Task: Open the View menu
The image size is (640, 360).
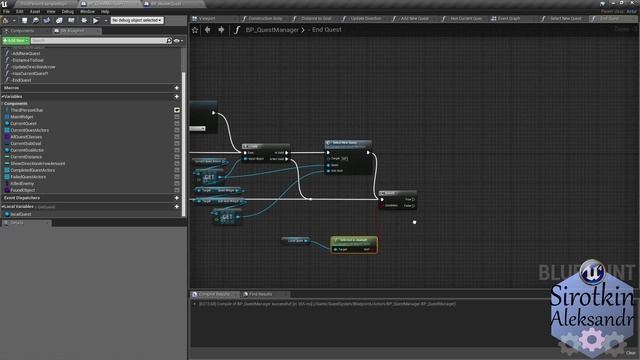Action: click(51, 11)
